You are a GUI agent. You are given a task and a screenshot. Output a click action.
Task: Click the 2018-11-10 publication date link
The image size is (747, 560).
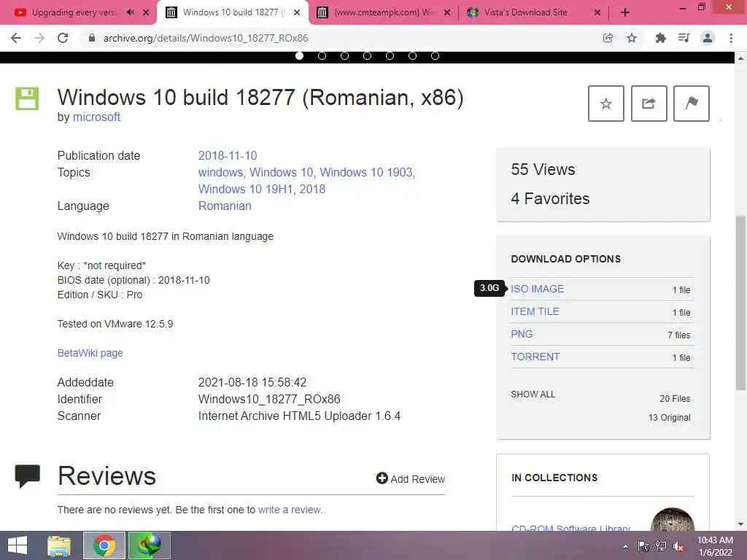(x=228, y=156)
